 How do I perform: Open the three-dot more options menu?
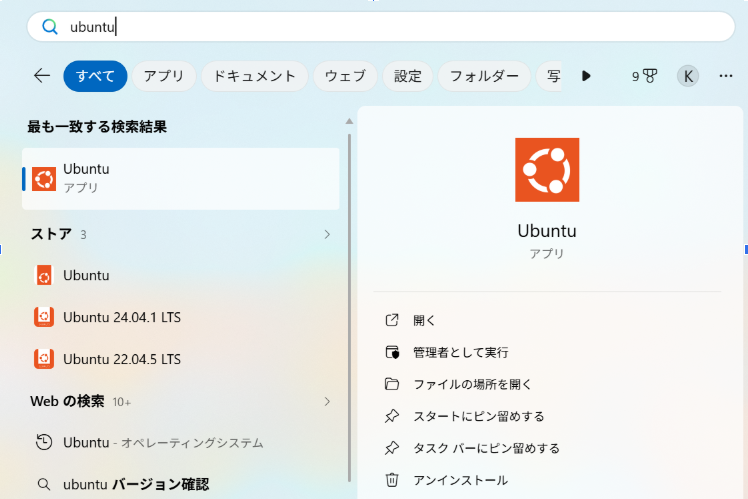[x=726, y=76]
